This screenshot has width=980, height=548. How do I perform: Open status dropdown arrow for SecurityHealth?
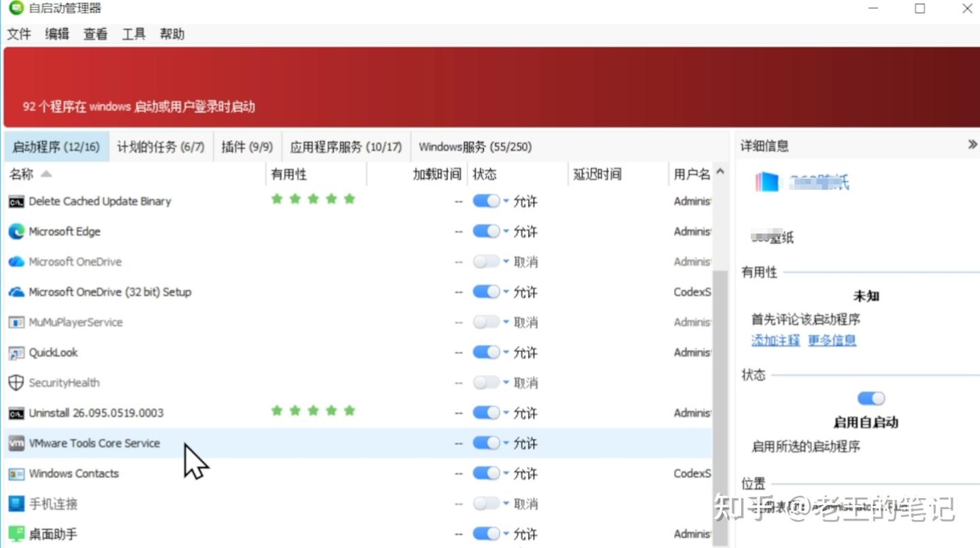point(506,383)
